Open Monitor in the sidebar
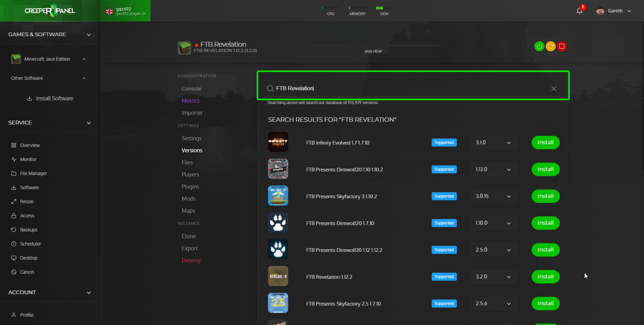 (x=28, y=159)
